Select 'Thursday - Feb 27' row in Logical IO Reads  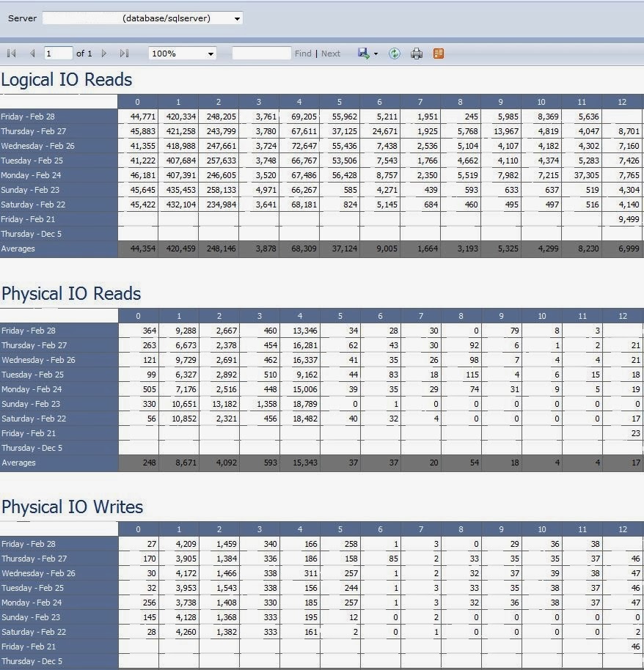(59, 131)
